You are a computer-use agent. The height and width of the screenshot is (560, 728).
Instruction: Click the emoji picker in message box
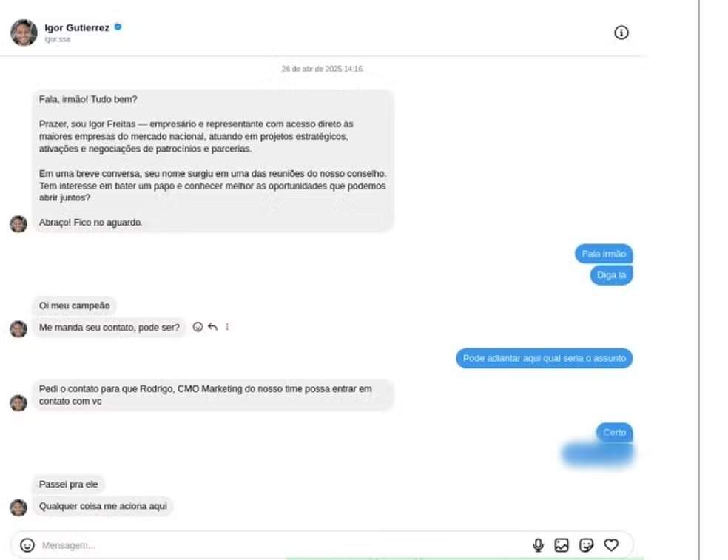[27, 544]
